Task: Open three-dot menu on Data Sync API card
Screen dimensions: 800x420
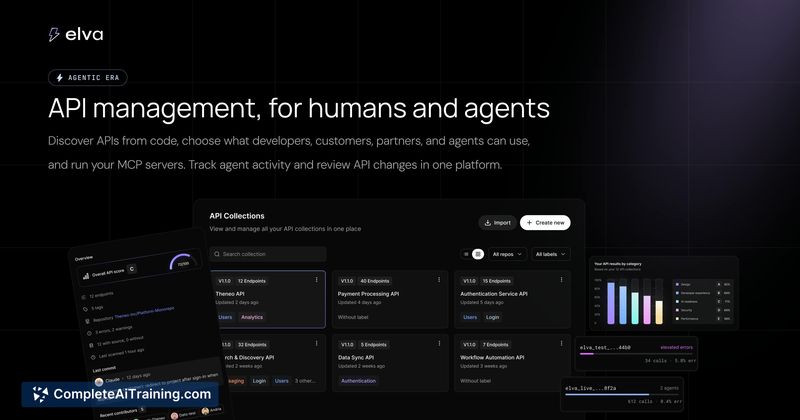Action: [x=439, y=343]
